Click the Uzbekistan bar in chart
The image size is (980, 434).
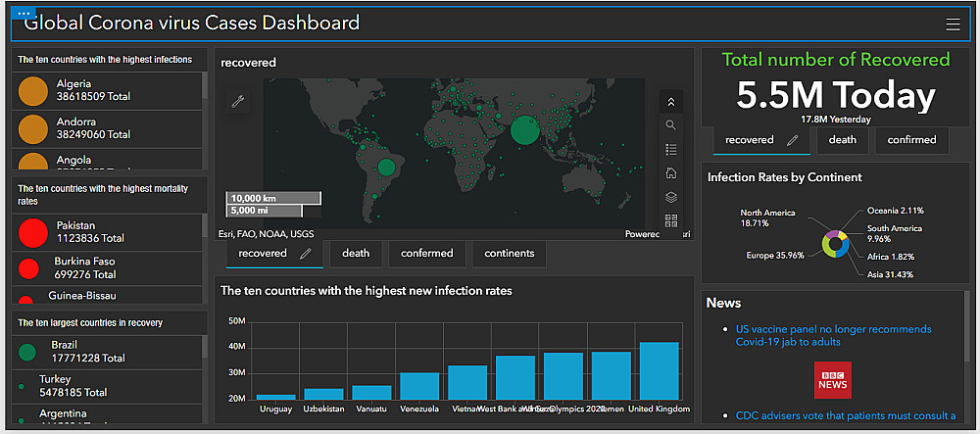(x=323, y=394)
